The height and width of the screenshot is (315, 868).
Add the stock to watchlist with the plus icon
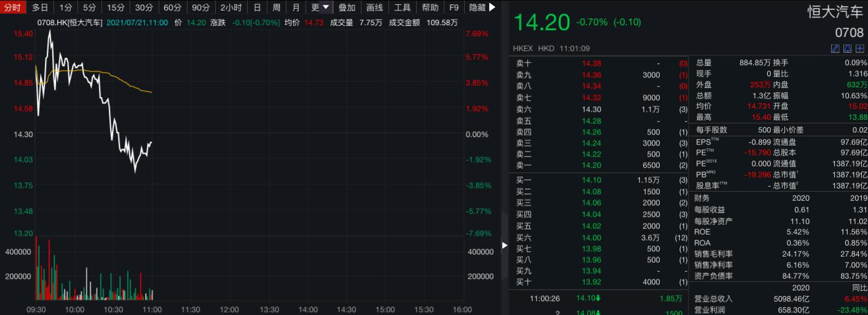pyautogui.click(x=859, y=49)
